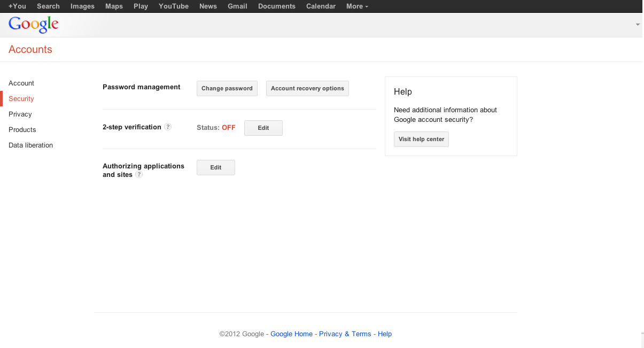644x348 pixels.
Task: Select the Account sidebar item
Action: (x=21, y=83)
